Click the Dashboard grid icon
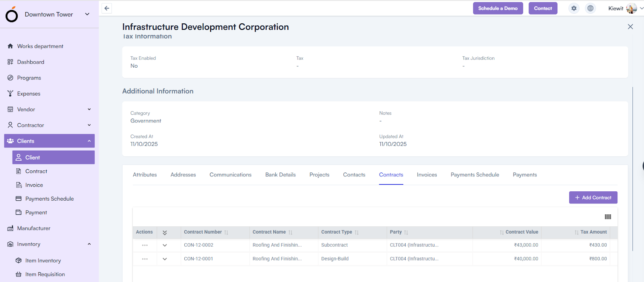 click(x=10, y=62)
